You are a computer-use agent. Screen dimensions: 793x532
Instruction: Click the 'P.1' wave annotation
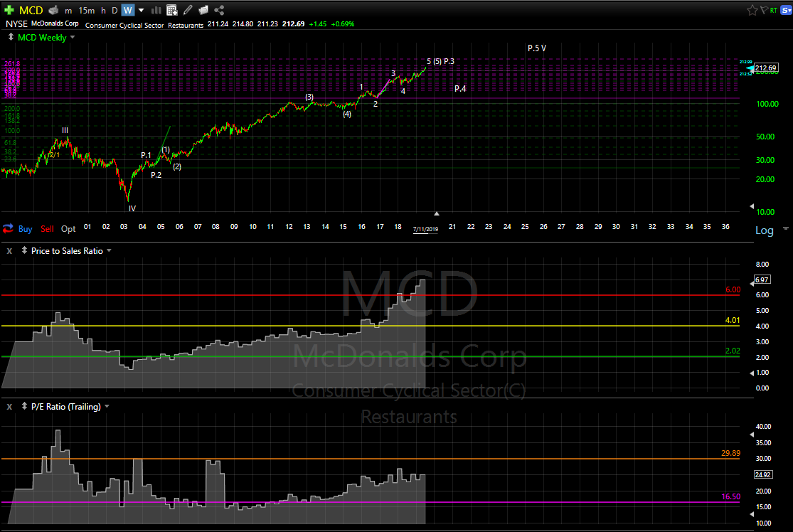pyautogui.click(x=147, y=155)
